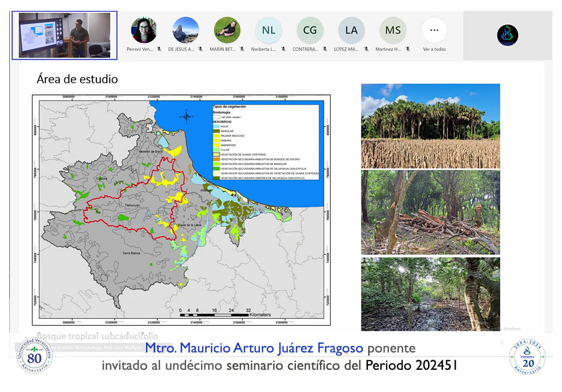The height and width of the screenshot is (392, 562).
Task: Click the CG participant avatar
Action: coord(310,30)
